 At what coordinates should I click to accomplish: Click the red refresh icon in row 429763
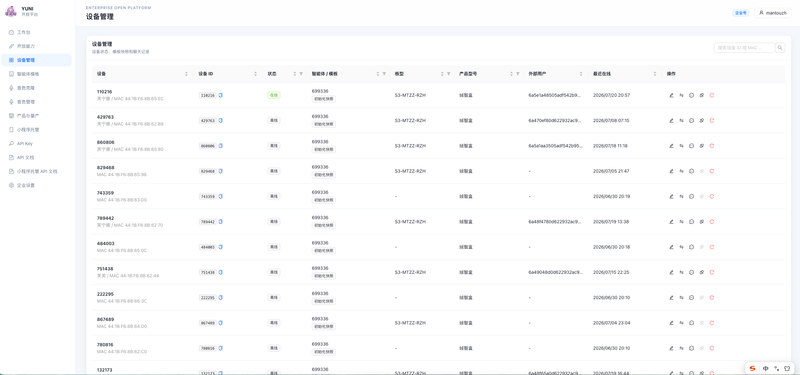[712, 120]
